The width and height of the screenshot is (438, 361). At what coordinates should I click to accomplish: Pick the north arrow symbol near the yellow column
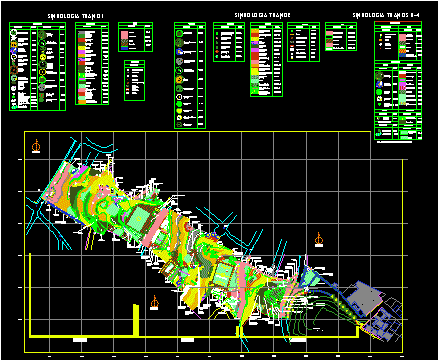(x=154, y=303)
